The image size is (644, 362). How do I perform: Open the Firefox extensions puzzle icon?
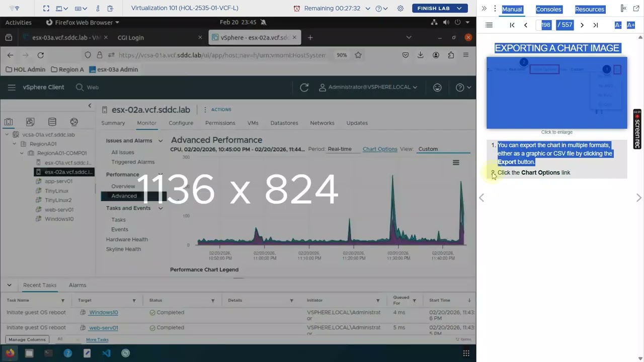point(451,55)
